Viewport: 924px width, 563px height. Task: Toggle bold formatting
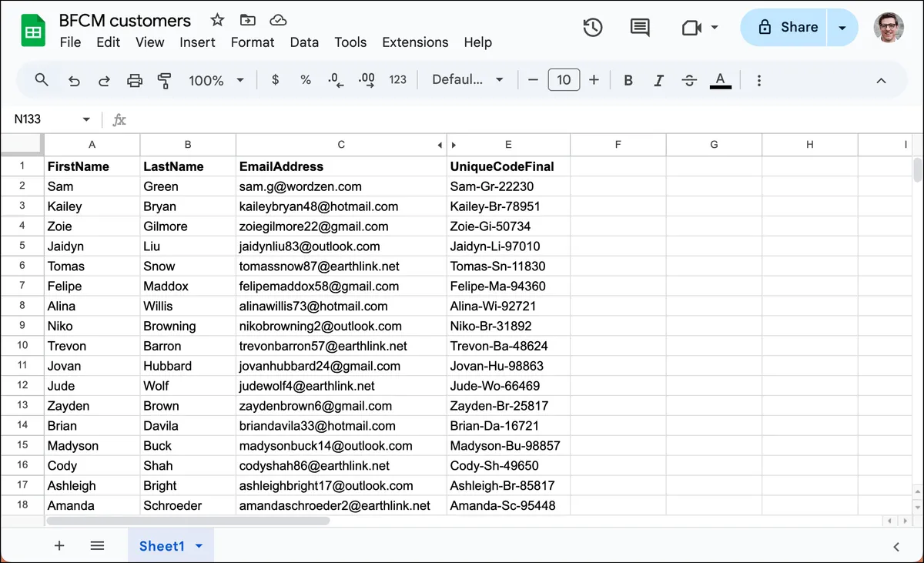click(x=628, y=80)
